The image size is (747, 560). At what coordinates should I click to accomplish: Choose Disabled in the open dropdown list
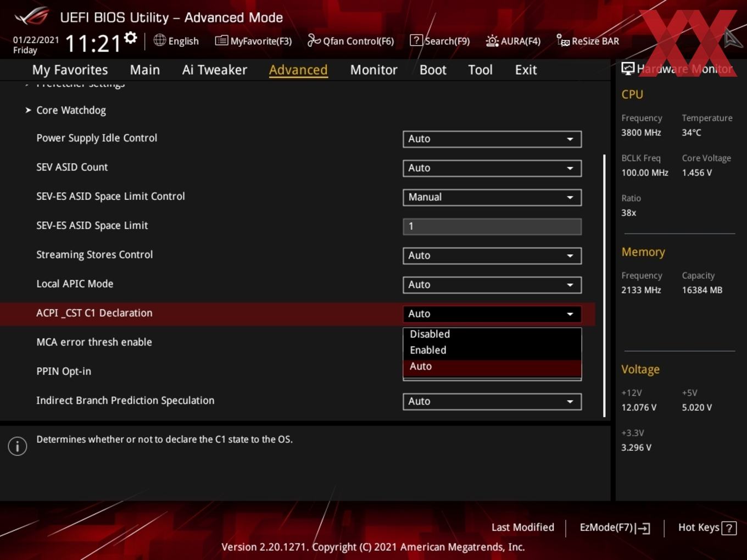click(x=492, y=334)
